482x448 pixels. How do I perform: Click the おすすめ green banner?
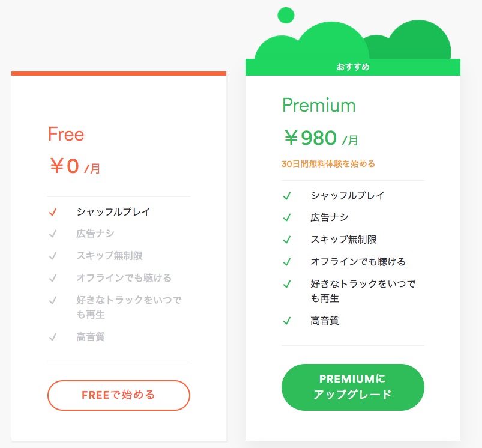(352, 67)
